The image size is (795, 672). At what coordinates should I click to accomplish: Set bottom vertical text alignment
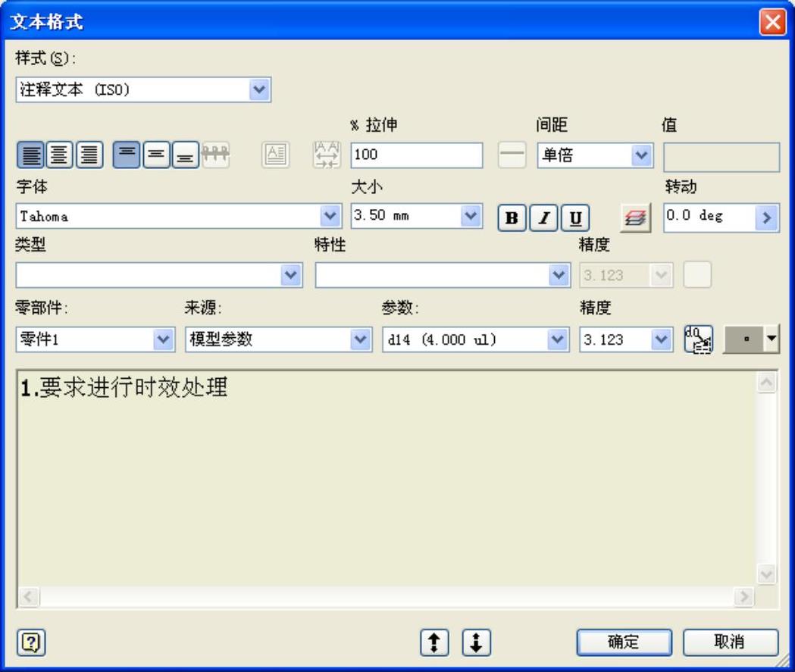click(x=185, y=155)
